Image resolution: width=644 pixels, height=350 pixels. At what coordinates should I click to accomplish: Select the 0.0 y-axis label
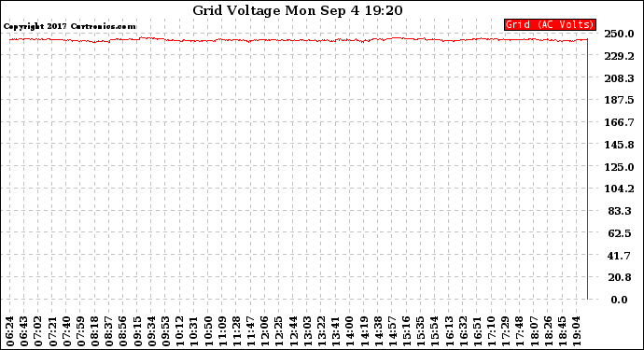pos(620,300)
